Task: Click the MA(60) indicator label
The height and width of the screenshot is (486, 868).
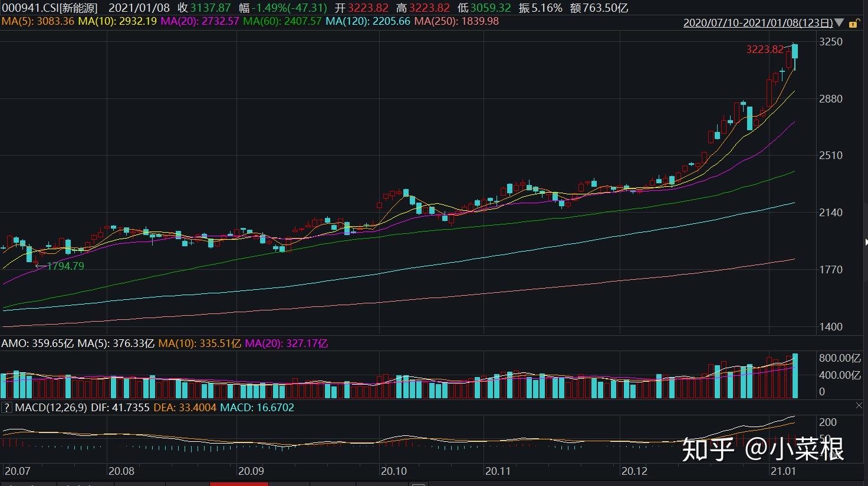Action: coord(282,21)
